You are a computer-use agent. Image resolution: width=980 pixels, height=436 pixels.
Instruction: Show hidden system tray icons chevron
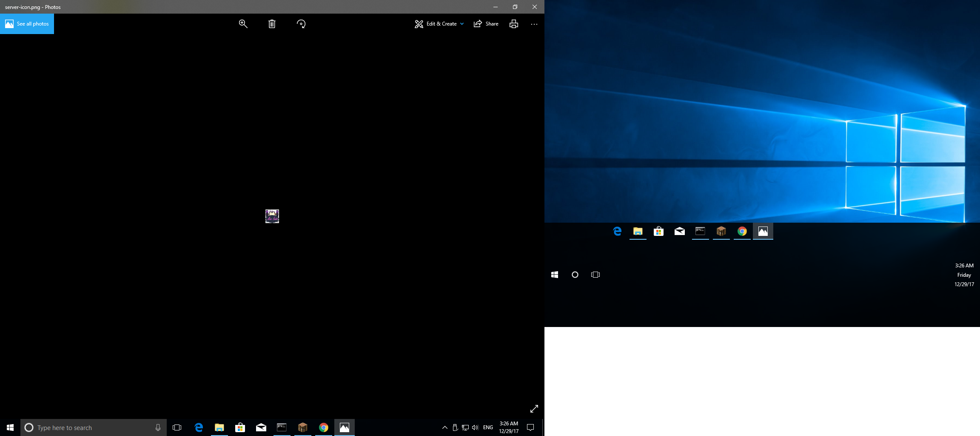pyautogui.click(x=444, y=427)
